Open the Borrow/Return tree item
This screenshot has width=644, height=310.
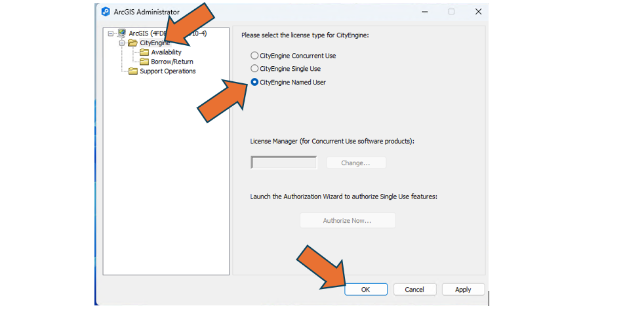pos(172,62)
